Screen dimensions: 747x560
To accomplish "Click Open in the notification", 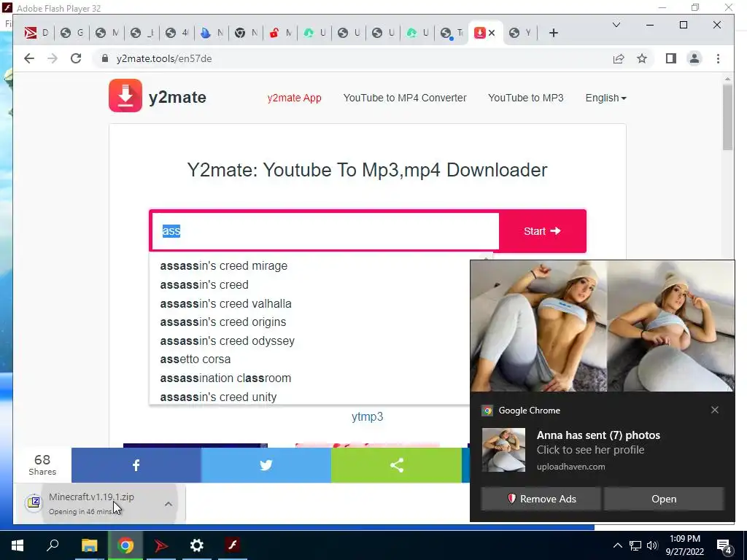I will tap(664, 499).
